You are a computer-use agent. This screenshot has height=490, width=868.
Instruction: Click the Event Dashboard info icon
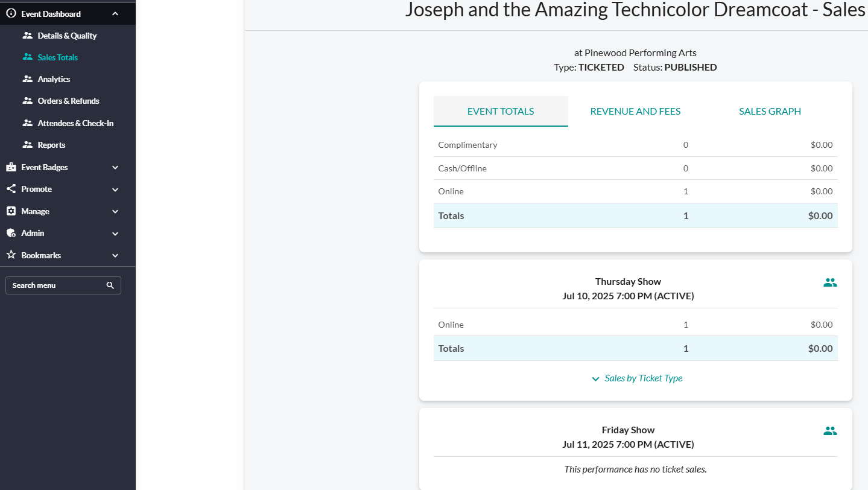tap(11, 14)
